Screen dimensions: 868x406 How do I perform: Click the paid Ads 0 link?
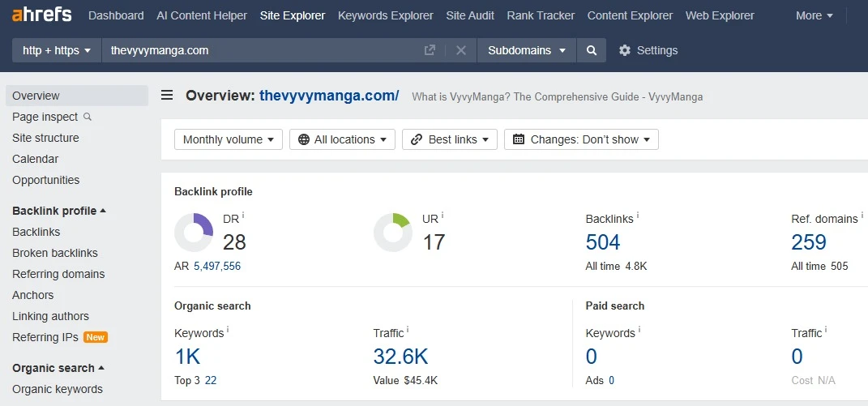tap(611, 381)
